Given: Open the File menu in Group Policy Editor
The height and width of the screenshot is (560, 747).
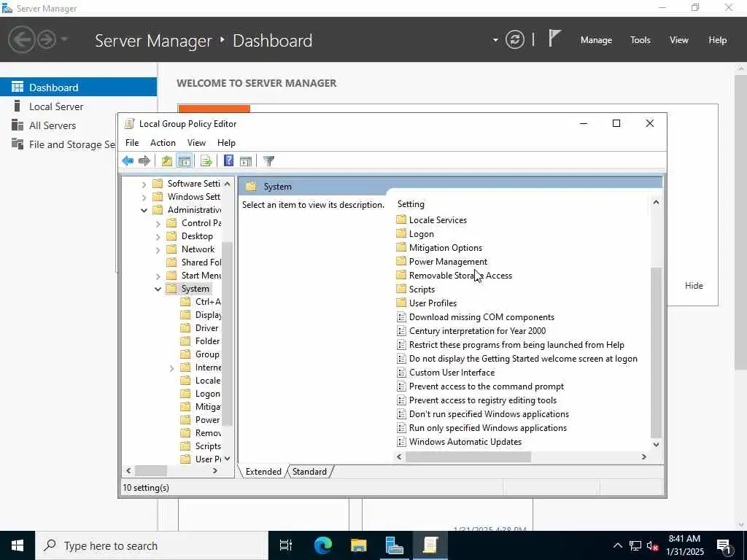Looking at the screenshot, I should 132,143.
